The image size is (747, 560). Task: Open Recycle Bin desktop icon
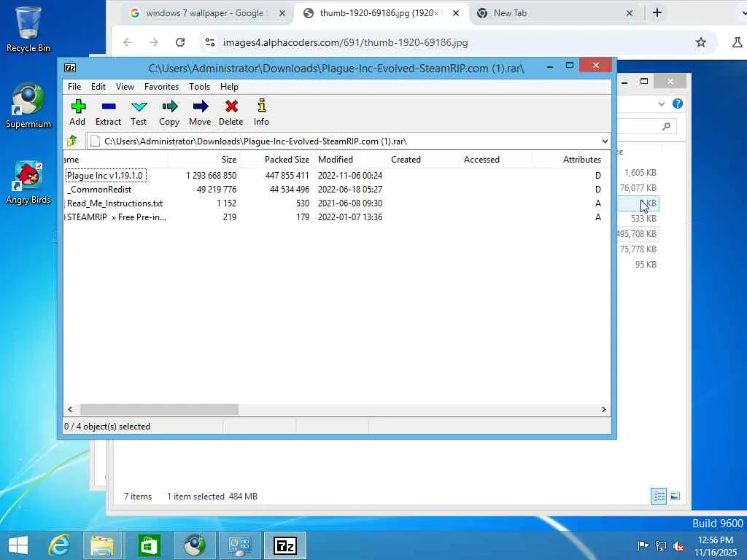point(28,28)
